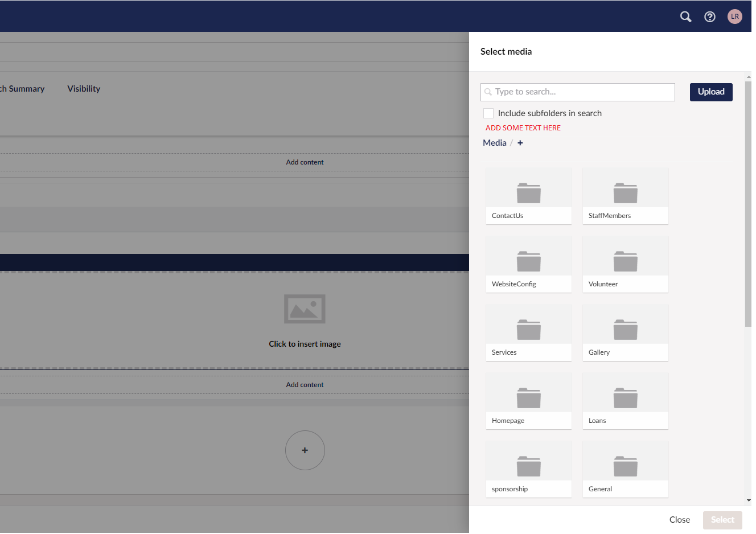Open the ContactUs folder
Viewport: 756px width, 534px height.
[x=529, y=196]
